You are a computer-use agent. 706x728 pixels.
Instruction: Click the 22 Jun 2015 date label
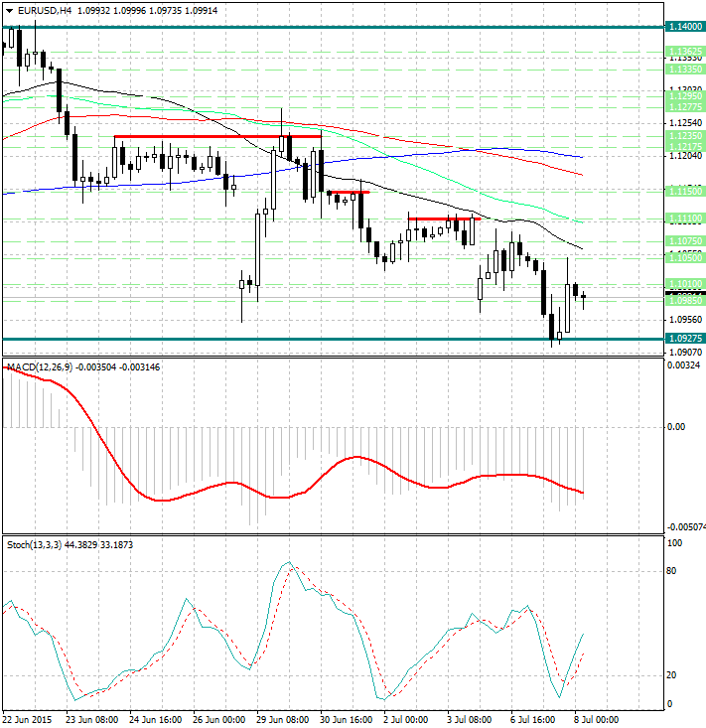tap(27, 720)
